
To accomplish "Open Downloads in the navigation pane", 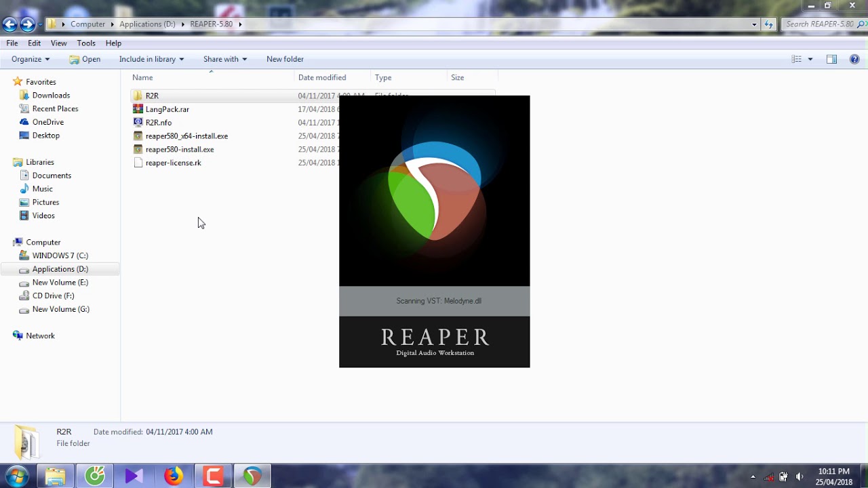I will (x=51, y=96).
